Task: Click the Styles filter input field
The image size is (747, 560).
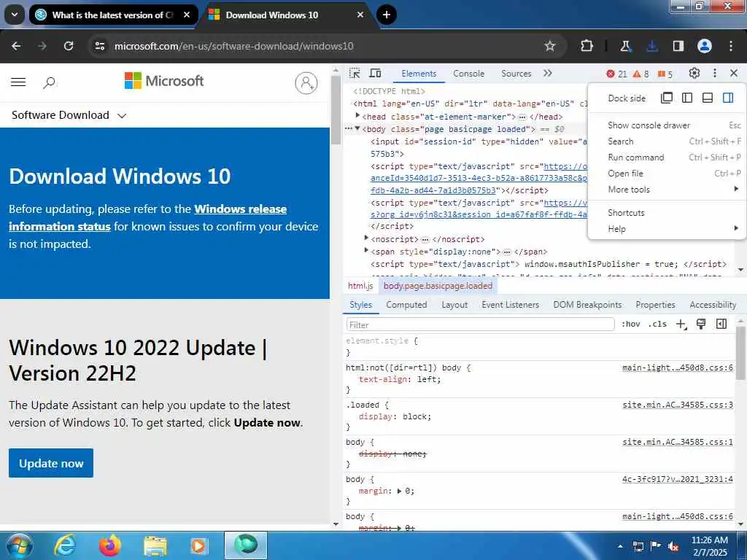Action: (480, 324)
